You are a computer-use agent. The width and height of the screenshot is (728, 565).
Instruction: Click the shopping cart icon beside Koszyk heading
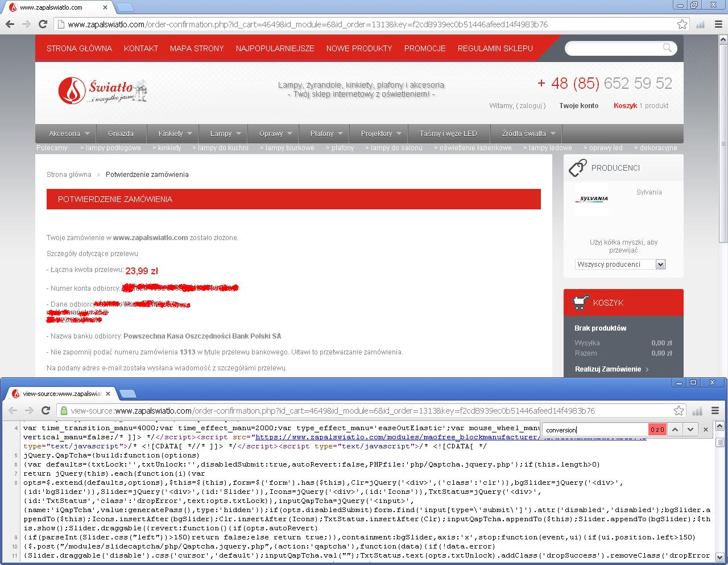[580, 303]
